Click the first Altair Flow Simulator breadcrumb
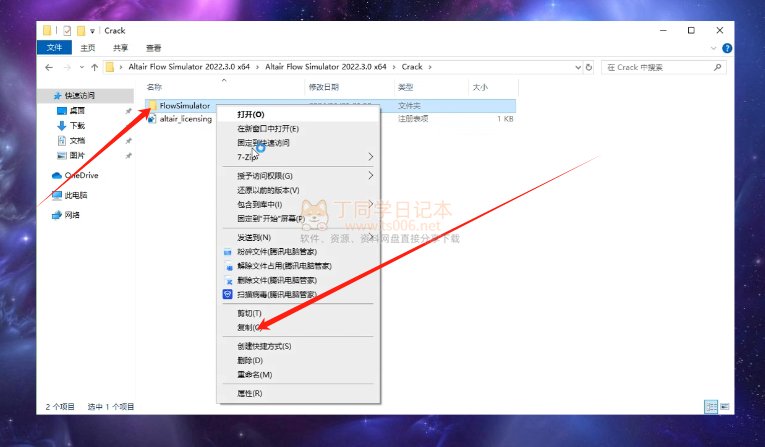 coord(189,67)
